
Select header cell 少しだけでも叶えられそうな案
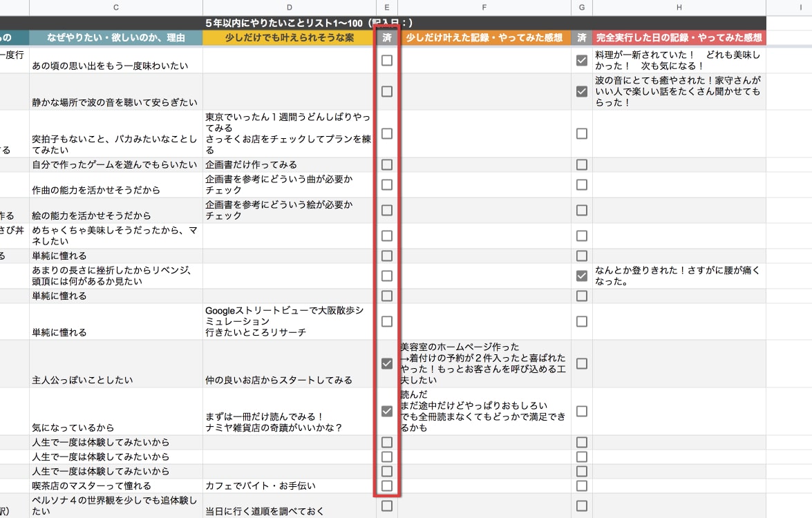click(x=290, y=37)
